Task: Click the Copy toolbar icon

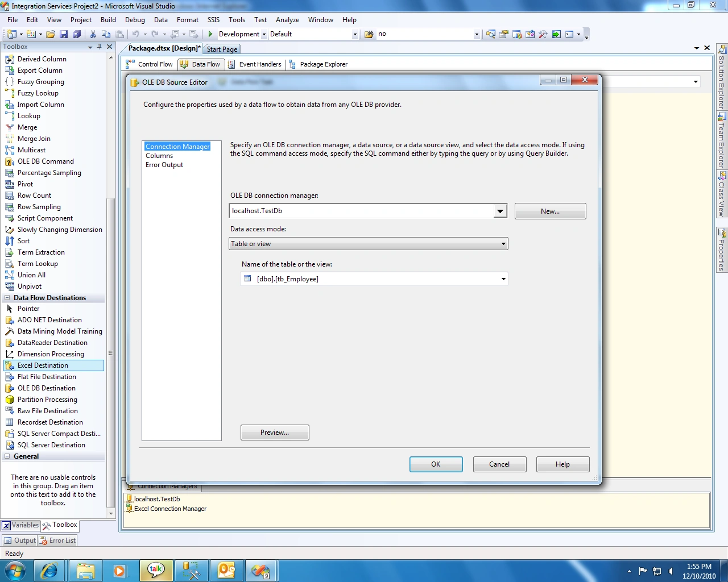Action: point(106,34)
